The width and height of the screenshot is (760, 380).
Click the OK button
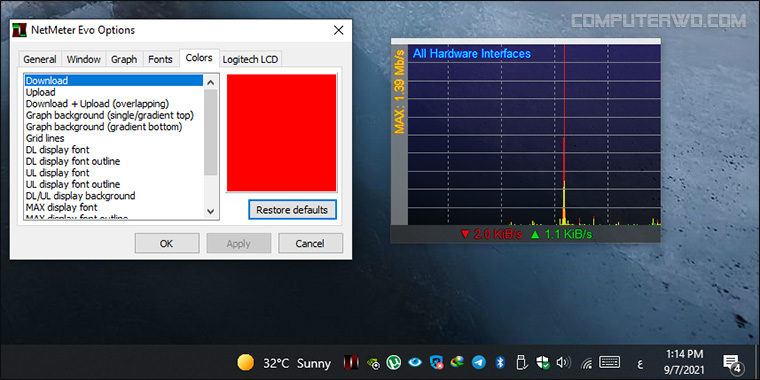[167, 243]
